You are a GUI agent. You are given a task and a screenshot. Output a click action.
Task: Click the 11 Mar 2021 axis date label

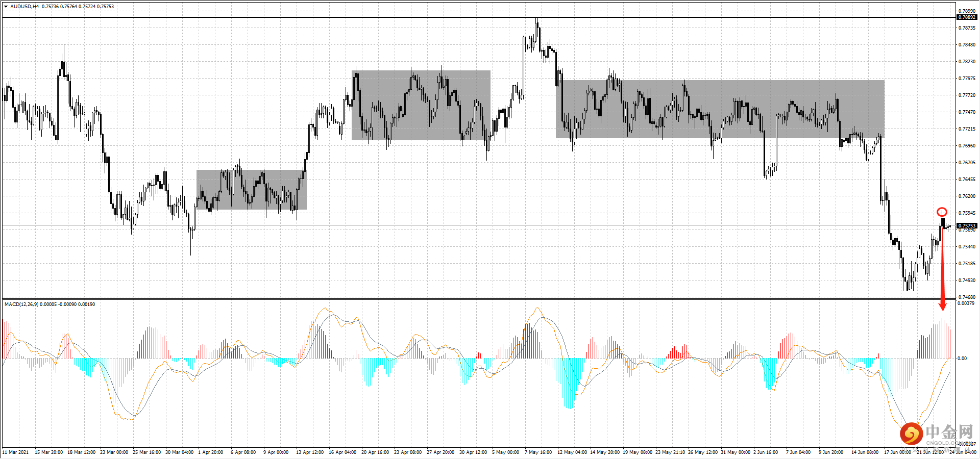click(x=14, y=452)
